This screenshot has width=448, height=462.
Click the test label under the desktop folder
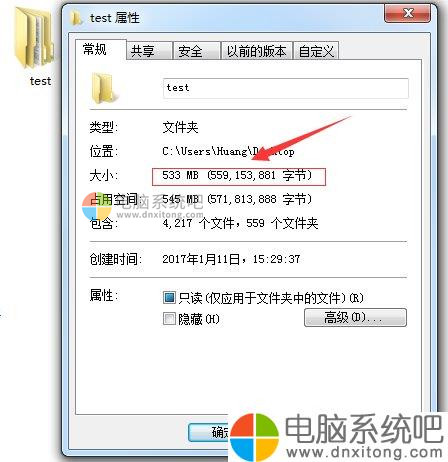(40, 81)
